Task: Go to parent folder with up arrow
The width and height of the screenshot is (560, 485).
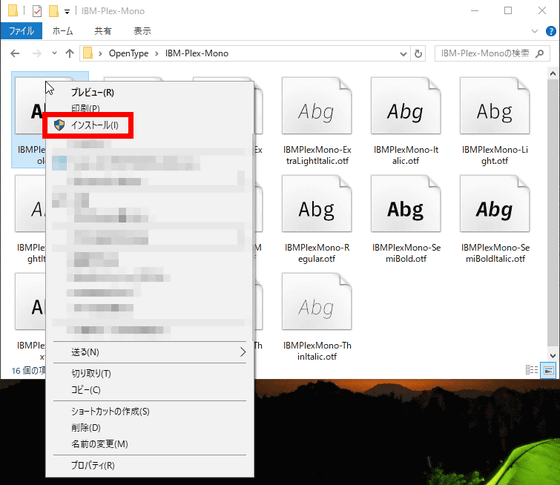Action: click(x=70, y=54)
